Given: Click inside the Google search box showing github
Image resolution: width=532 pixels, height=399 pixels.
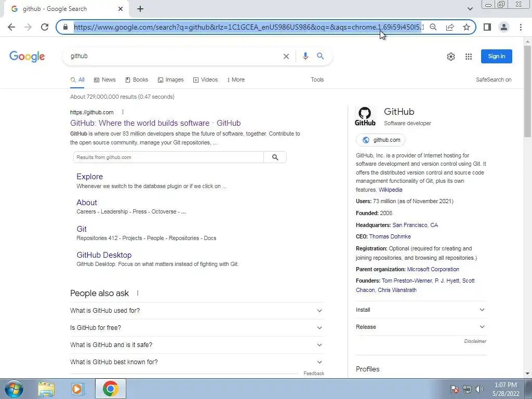Looking at the screenshot, I should point(175,56).
